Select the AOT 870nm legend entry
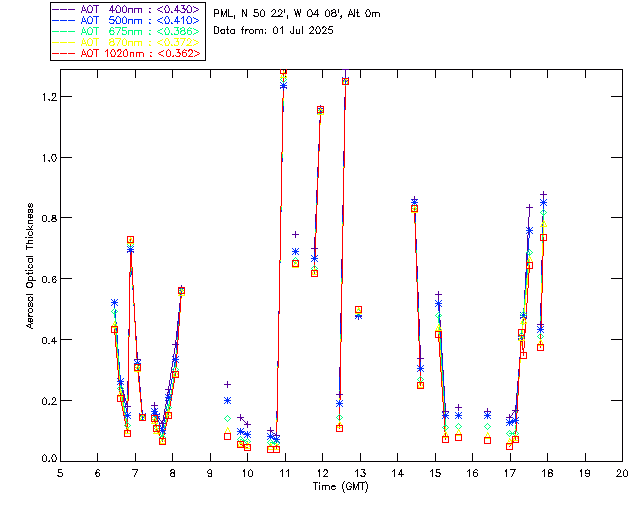640x512 pixels. [140, 41]
